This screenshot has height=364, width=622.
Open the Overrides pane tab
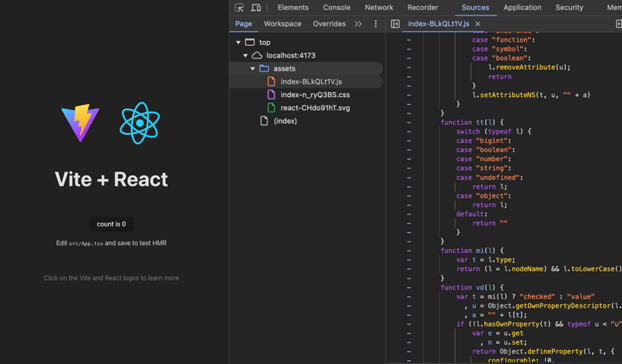(x=329, y=24)
